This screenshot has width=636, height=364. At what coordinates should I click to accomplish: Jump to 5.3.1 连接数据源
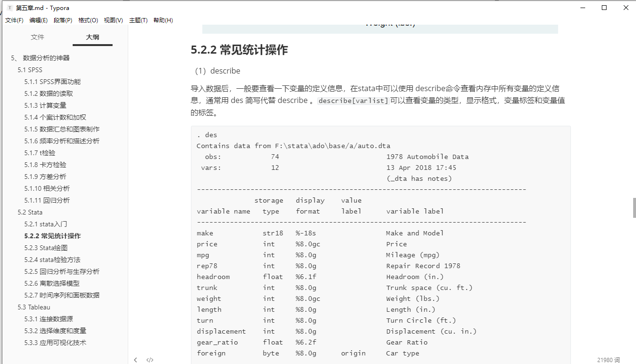(x=48, y=319)
